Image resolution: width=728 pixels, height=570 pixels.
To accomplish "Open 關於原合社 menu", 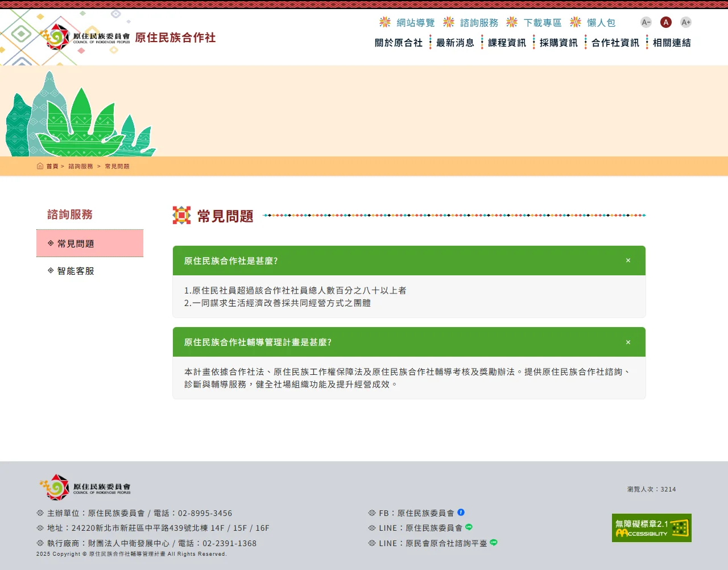I will 399,43.
